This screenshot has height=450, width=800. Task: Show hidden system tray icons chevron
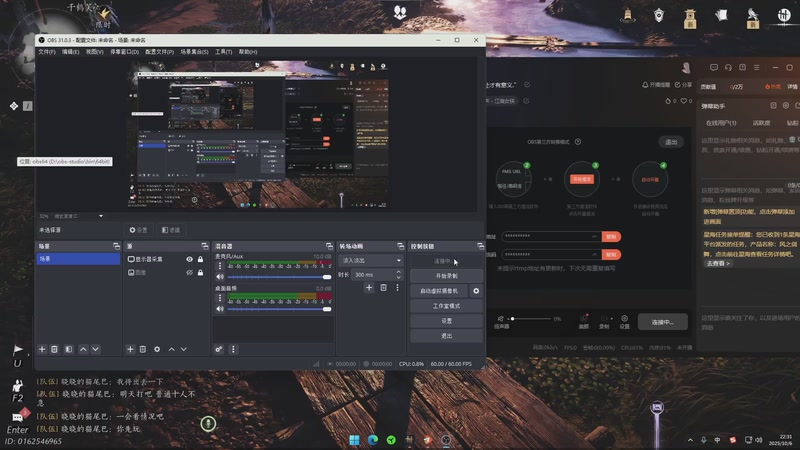[690, 440]
